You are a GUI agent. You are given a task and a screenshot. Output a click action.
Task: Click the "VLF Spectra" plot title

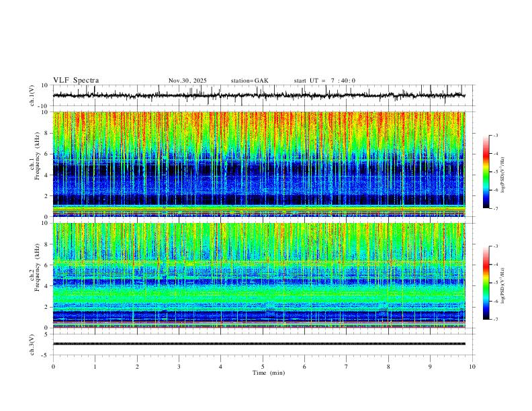click(76, 81)
